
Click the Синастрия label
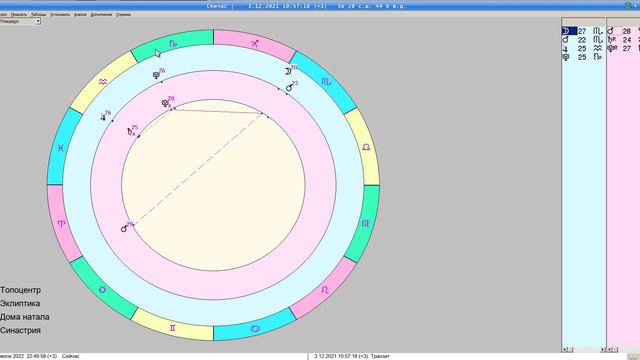coord(20,330)
